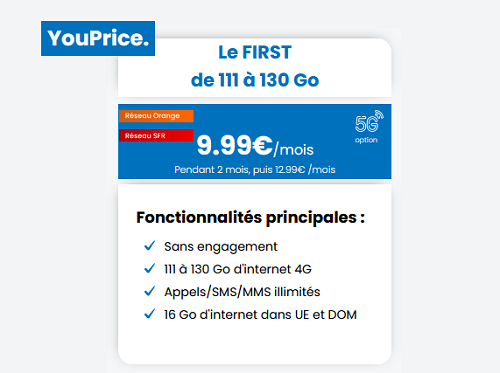This screenshot has height=373, width=500.
Task: Click the option label under 5G
Action: [366, 140]
